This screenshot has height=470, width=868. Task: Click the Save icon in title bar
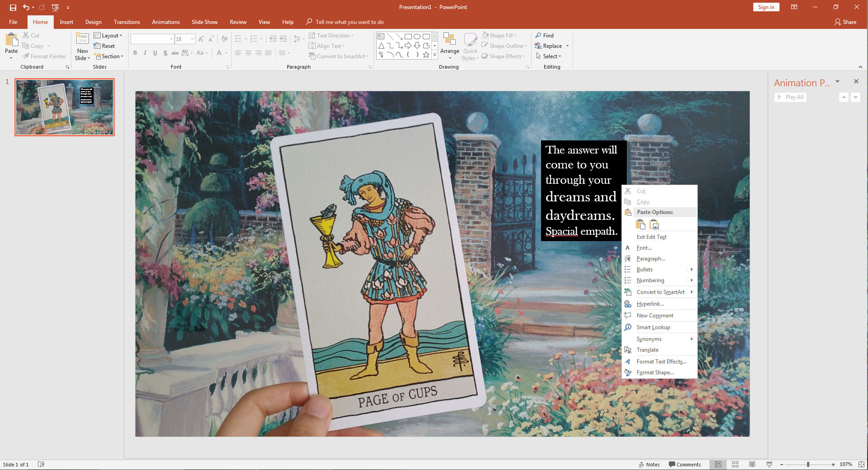coord(13,7)
